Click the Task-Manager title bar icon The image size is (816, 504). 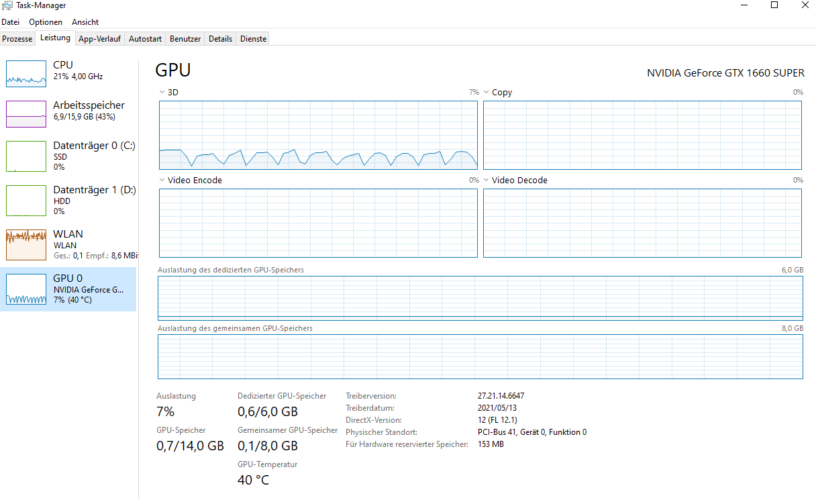click(7, 5)
